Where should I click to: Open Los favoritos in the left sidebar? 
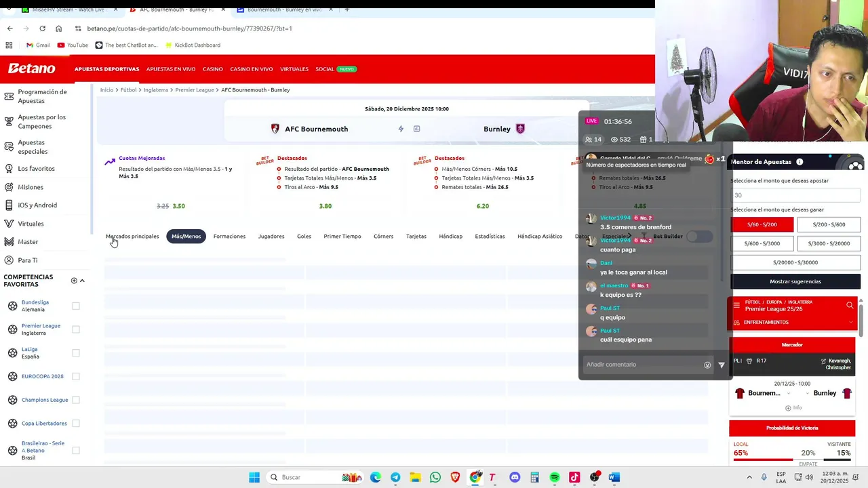(x=36, y=169)
